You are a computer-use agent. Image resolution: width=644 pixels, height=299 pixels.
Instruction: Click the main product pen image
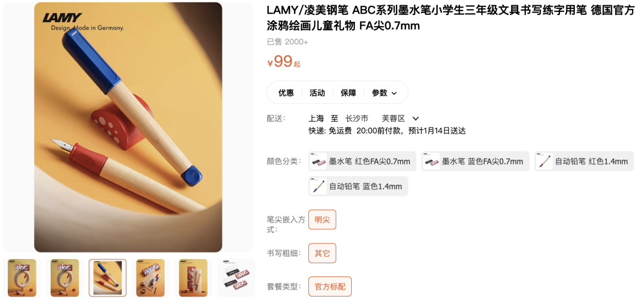pyautogui.click(x=128, y=127)
